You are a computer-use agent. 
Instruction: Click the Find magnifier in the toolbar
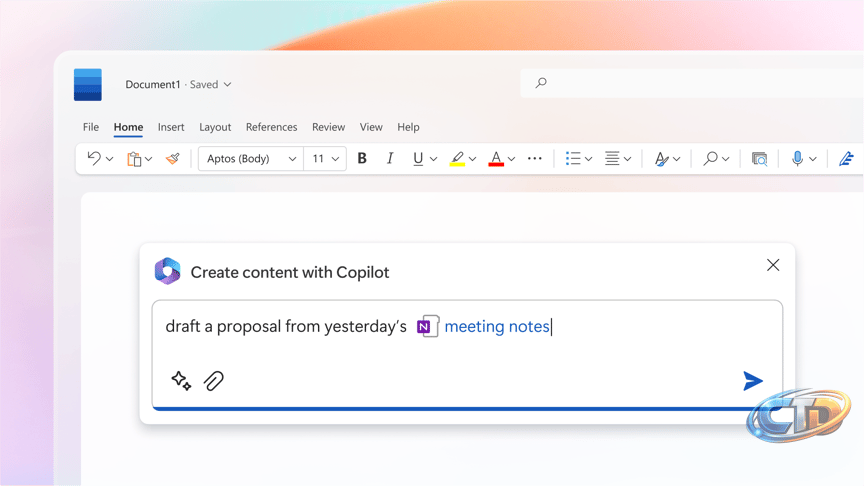click(710, 159)
